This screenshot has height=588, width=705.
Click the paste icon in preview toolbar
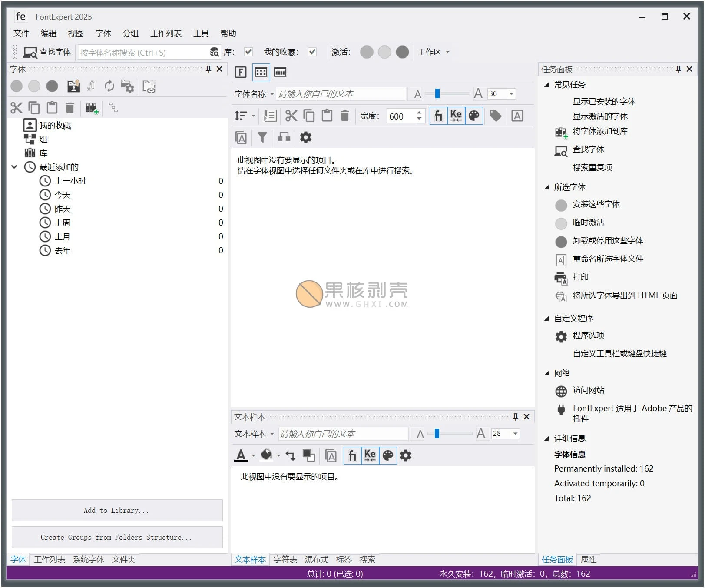point(327,116)
